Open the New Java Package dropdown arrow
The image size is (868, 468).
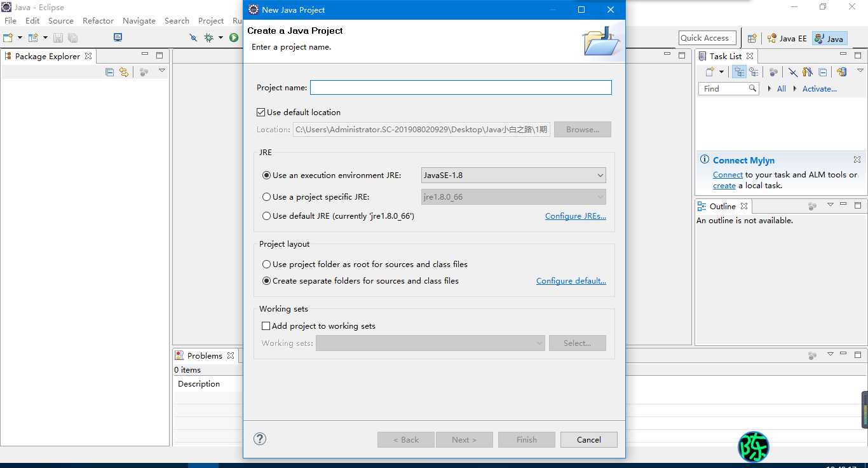click(45, 38)
